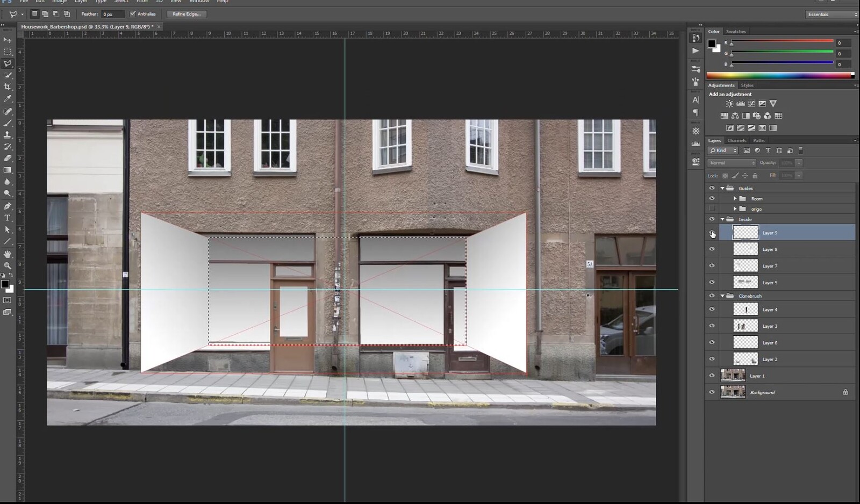Screen dimensions: 860x504
Task: Select the Dodge tool
Action: (8, 193)
